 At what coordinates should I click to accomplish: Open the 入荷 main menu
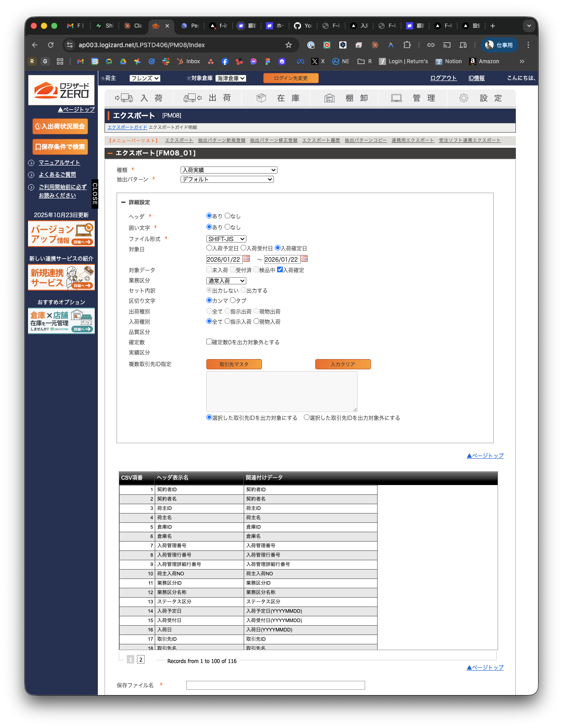[x=139, y=98]
